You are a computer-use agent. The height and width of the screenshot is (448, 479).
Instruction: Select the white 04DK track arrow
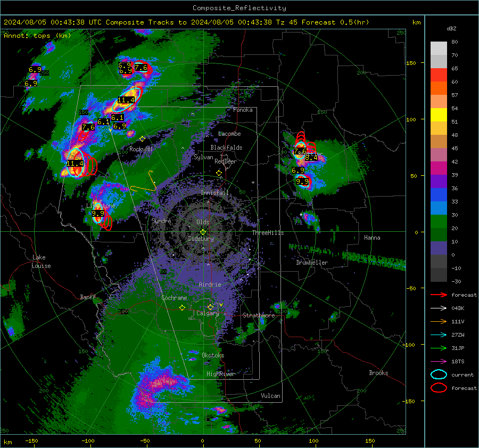point(439,308)
